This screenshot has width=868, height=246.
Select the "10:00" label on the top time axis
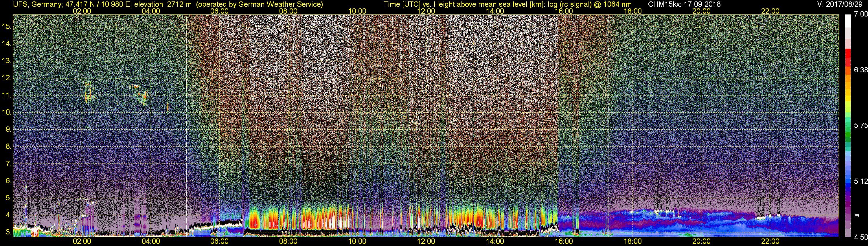tap(357, 11)
